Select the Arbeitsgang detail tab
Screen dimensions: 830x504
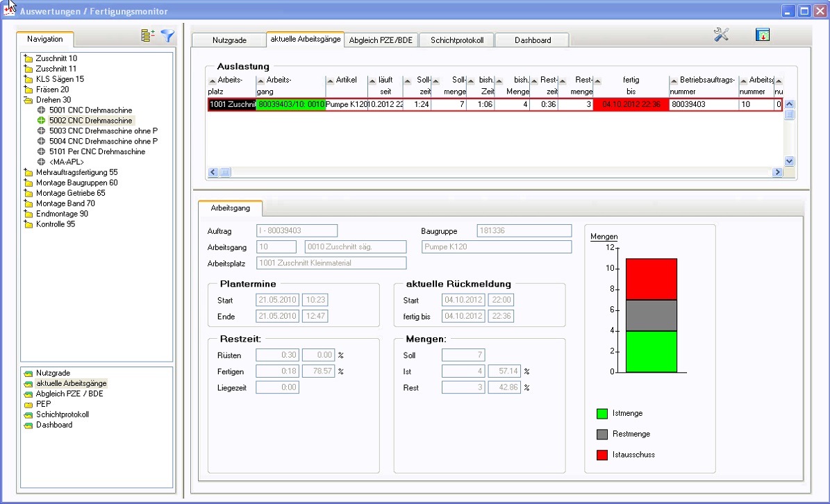(x=231, y=208)
